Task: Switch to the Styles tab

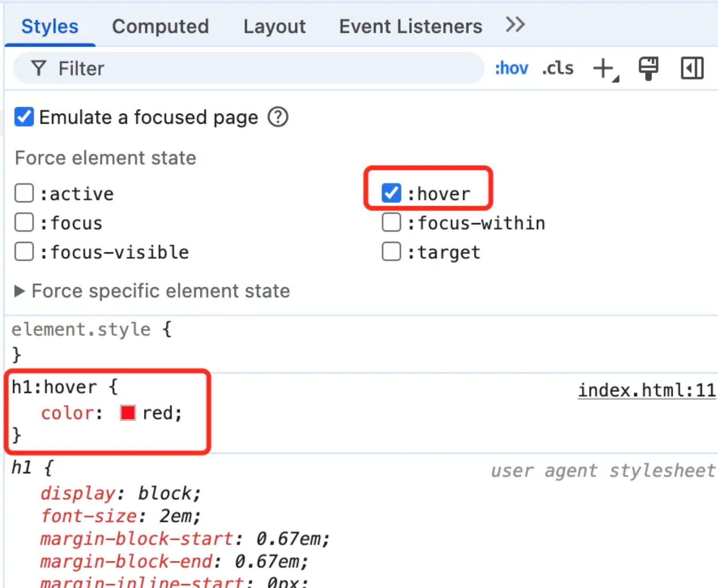Action: (50, 27)
